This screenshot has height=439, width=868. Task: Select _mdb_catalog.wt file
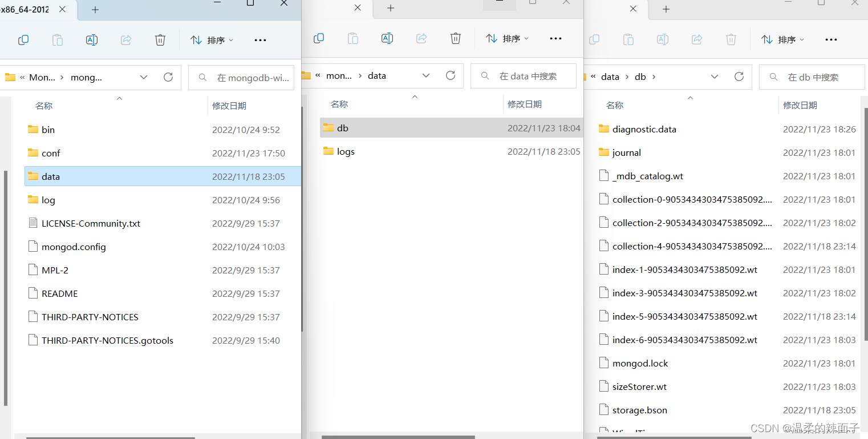728,176
